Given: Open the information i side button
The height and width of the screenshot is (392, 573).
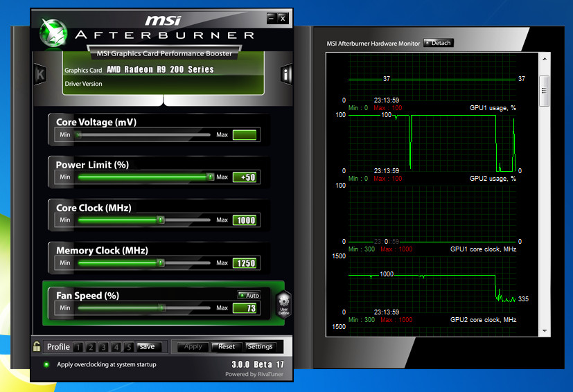Looking at the screenshot, I should (286, 75).
